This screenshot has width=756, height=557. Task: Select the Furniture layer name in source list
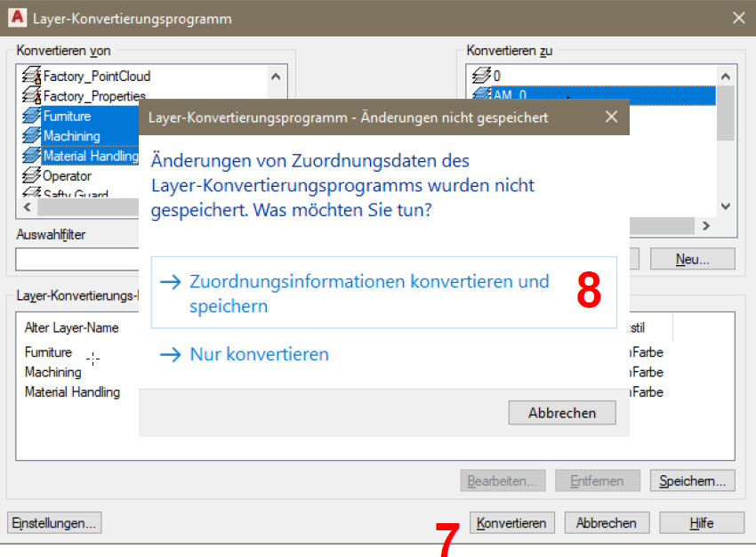67,117
